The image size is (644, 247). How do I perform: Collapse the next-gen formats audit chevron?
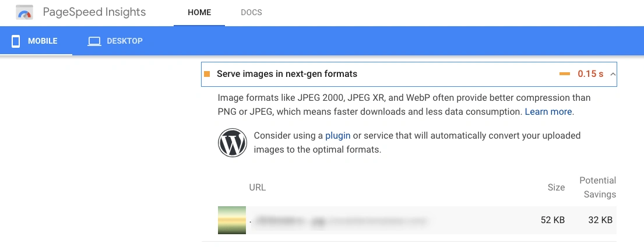click(613, 74)
